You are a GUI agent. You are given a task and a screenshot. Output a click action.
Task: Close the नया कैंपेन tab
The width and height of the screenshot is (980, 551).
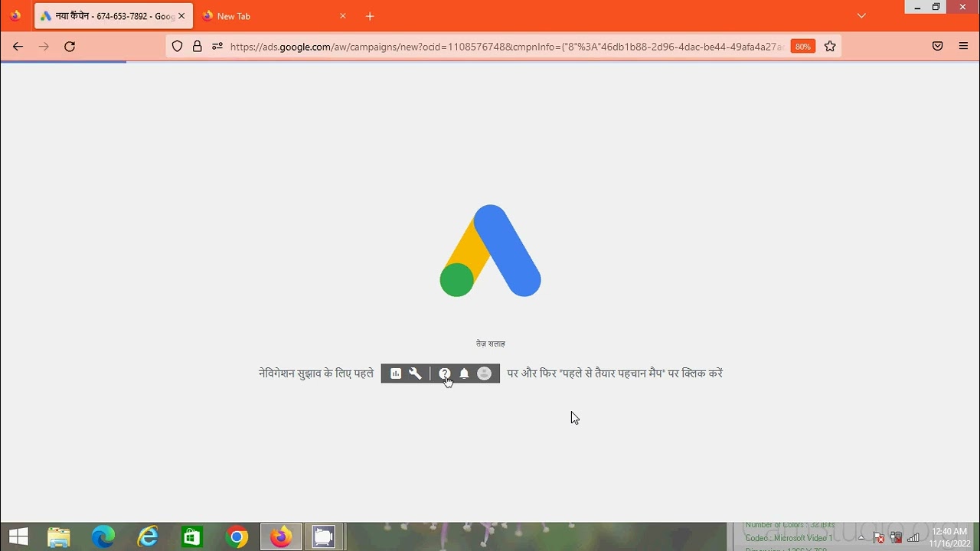(181, 16)
